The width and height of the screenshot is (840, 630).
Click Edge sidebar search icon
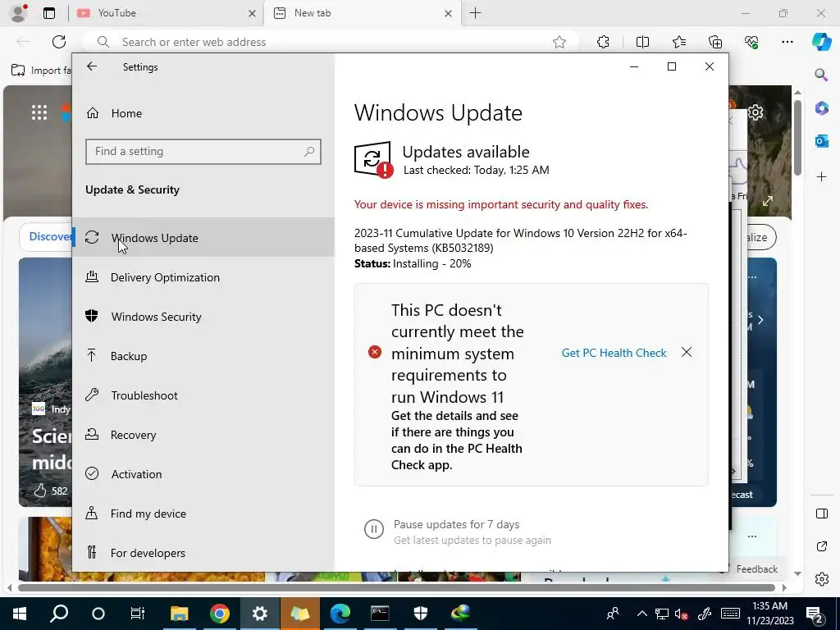821,75
